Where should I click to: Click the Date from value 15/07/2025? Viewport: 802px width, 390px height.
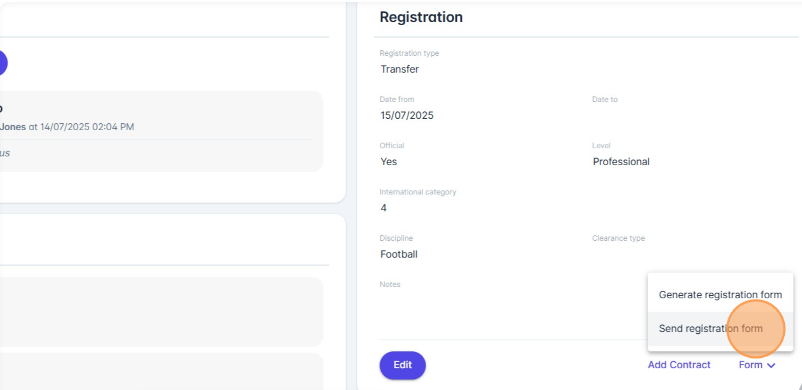coord(407,115)
